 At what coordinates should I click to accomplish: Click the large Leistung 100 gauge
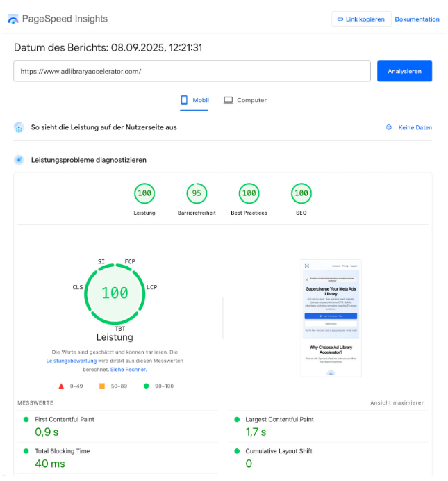115,294
